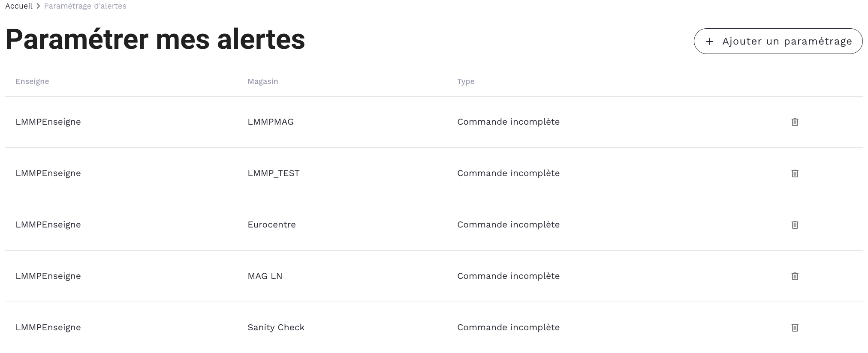
Task: Click the Ajouter un paramétrage button label
Action: point(787,41)
